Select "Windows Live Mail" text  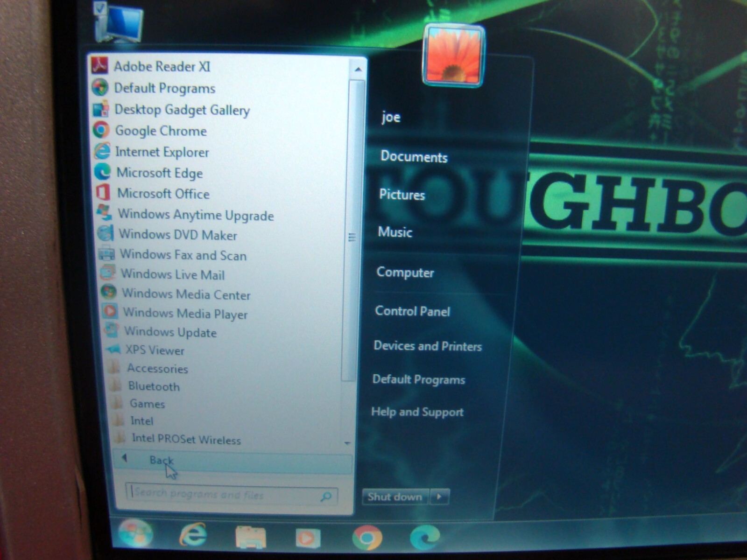coord(173,274)
